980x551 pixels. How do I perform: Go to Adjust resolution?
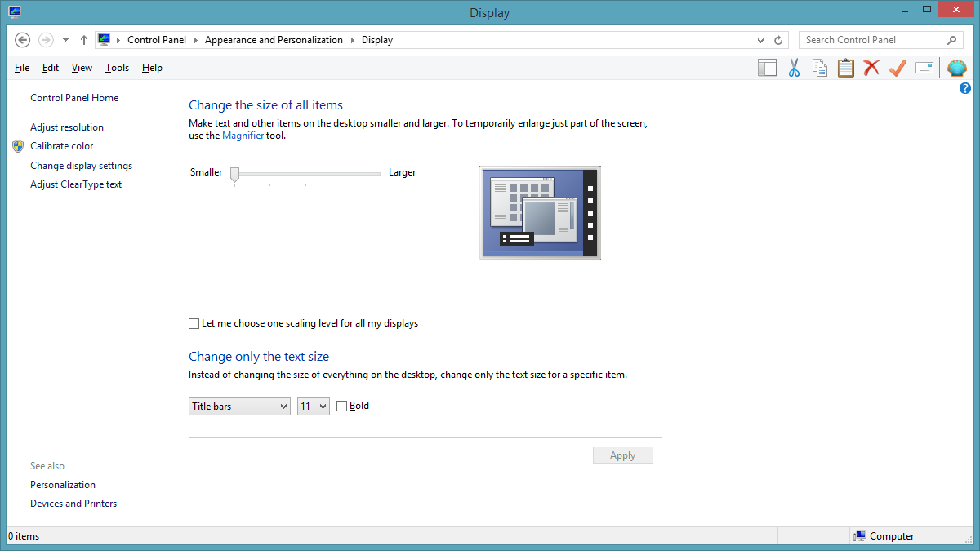67,127
